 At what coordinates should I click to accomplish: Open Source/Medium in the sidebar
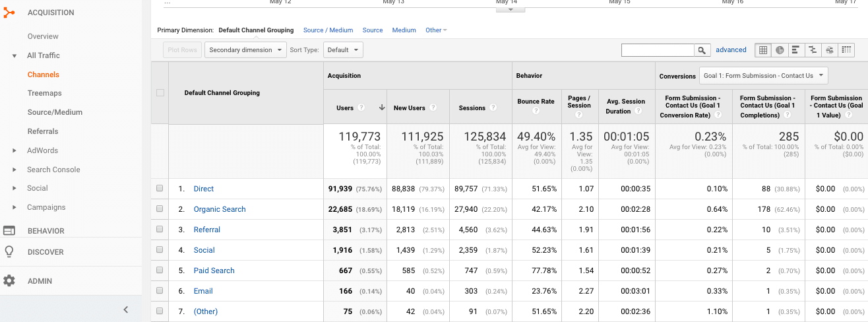tap(55, 113)
